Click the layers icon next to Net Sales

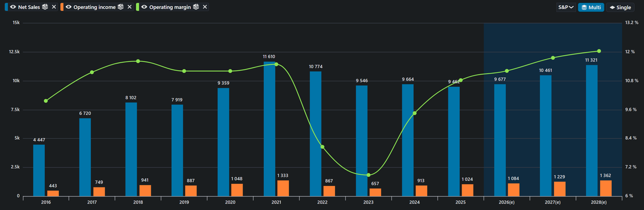pyautogui.click(x=46, y=7)
